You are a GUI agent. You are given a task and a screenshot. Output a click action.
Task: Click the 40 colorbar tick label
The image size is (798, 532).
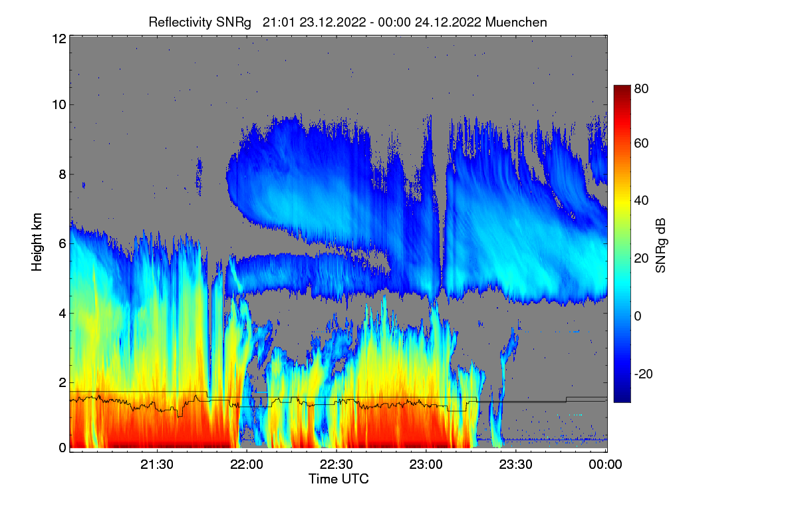pyautogui.click(x=641, y=200)
